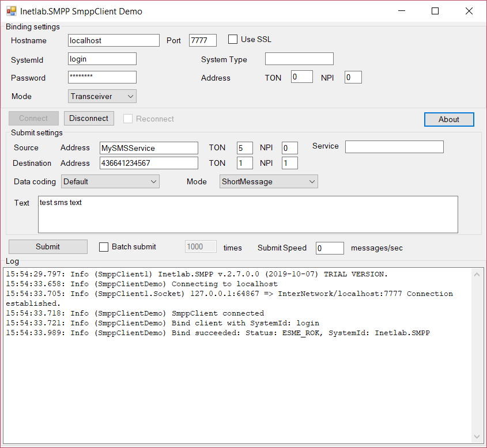Edit the Destination Address 436641234567 field

coord(149,163)
